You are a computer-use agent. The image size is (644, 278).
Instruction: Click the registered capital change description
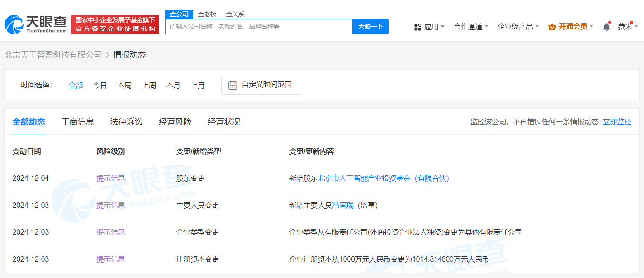coord(389,259)
